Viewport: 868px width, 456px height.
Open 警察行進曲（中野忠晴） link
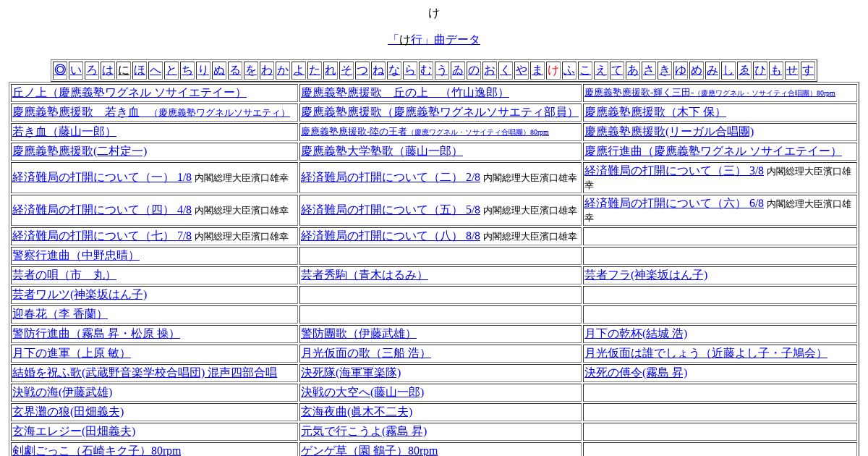coord(75,256)
